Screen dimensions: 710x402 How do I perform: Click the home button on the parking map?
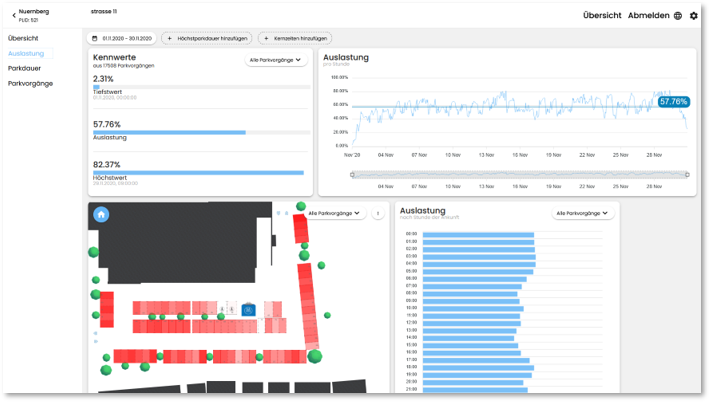coord(101,214)
